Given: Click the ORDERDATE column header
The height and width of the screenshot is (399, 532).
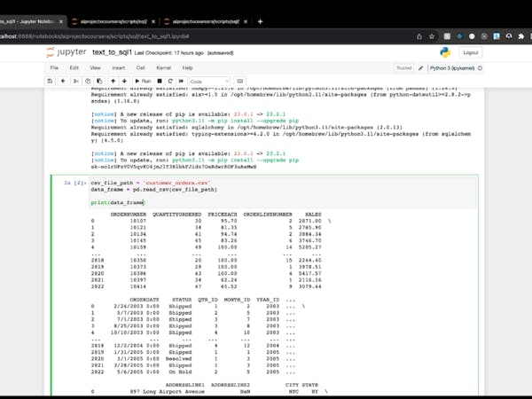Looking at the screenshot, I should (x=145, y=300).
